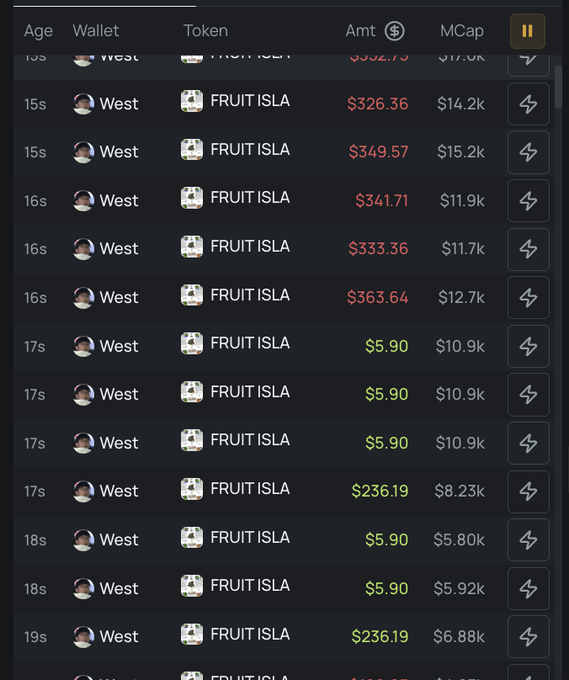Screen dimensions: 569x680
Task: Open West wallet on $14.2k row
Action: 119,104
